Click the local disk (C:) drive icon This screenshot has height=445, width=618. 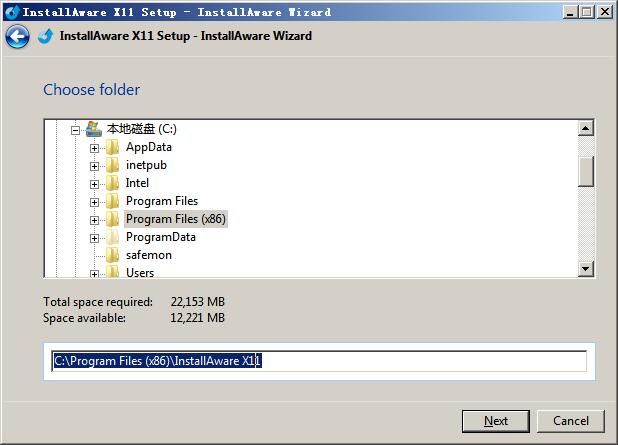pyautogui.click(x=94, y=129)
